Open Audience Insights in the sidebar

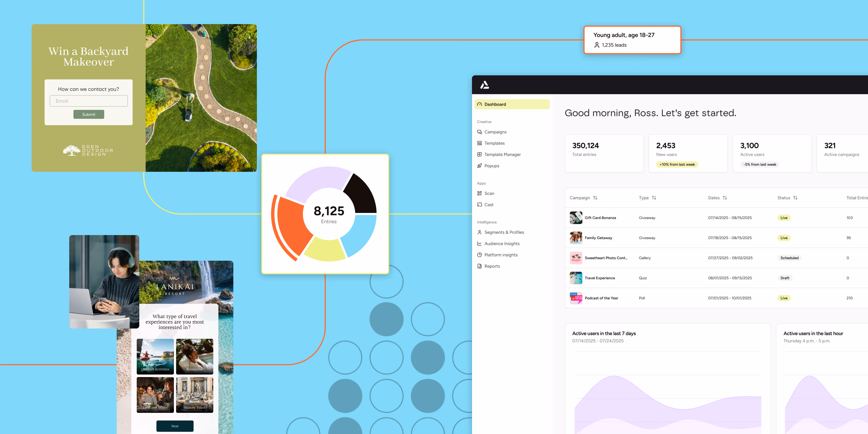click(502, 244)
